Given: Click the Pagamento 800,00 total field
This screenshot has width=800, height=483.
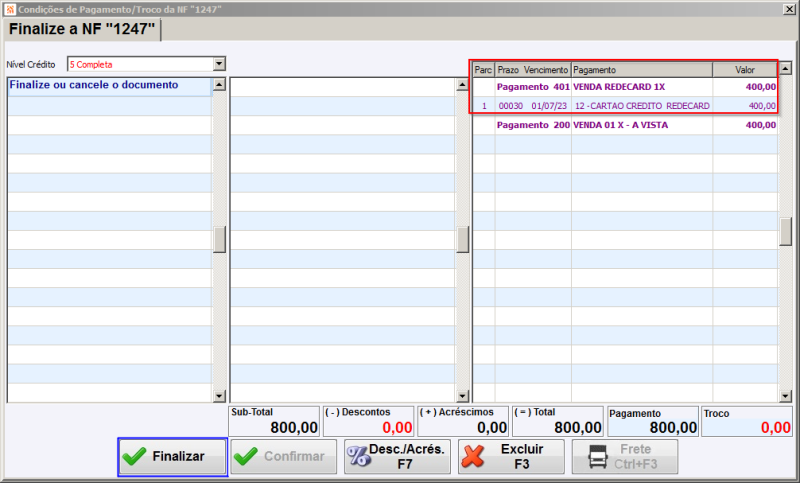Looking at the screenshot, I should pos(653,421).
